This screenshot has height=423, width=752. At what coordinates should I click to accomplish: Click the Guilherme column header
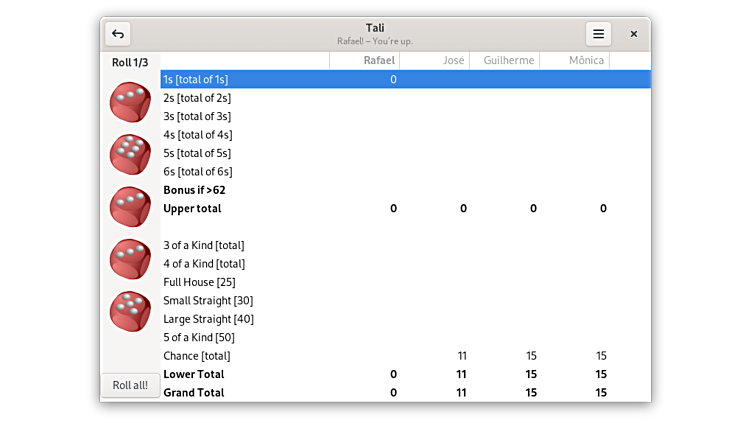(x=508, y=61)
